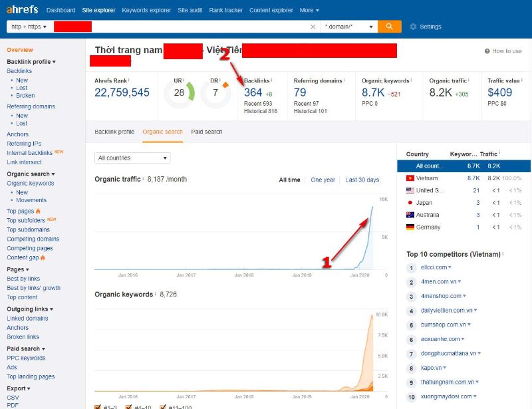This screenshot has width=532, height=409.
Task: Open Keywords explorer in top menu
Action: [x=146, y=10]
